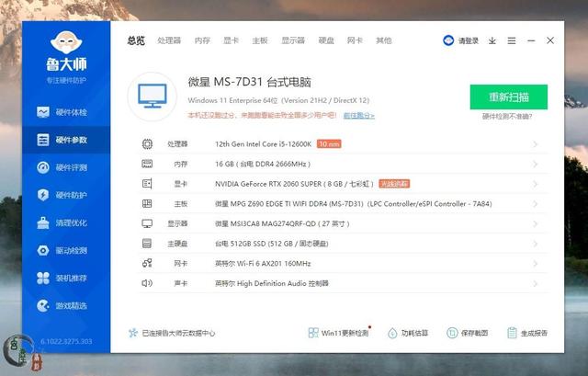The width and height of the screenshot is (588, 376).
Task: Switch to the 内存 tab
Action: [202, 40]
